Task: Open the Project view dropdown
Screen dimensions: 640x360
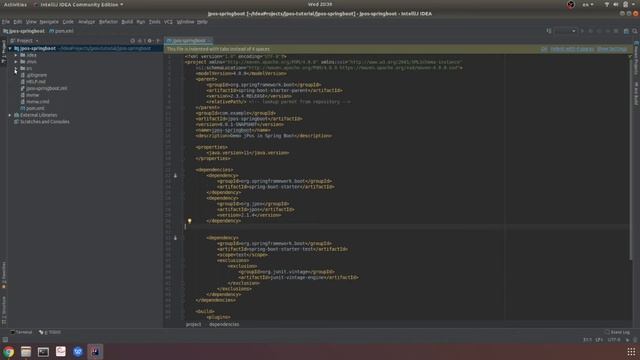Action: coord(24,41)
